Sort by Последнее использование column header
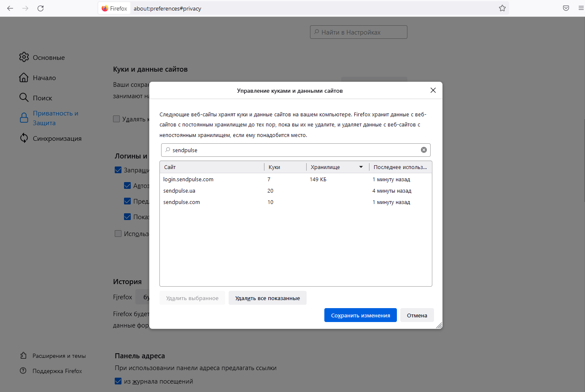585x392 pixels. point(400,167)
